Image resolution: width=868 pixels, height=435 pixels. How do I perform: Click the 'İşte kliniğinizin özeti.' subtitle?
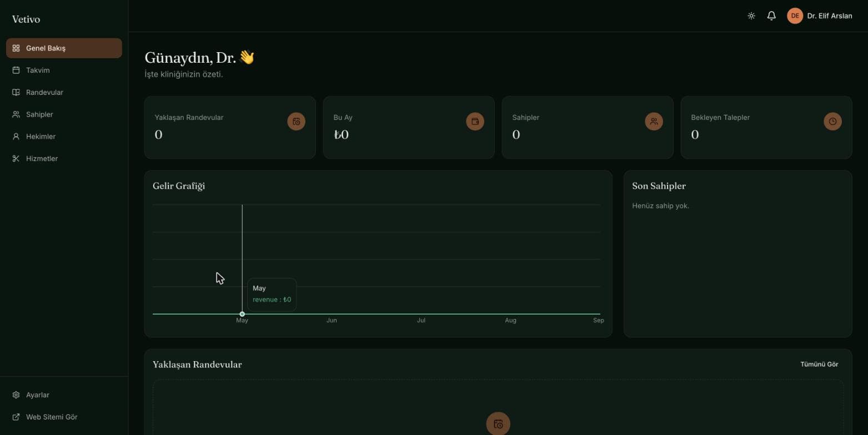tap(184, 74)
